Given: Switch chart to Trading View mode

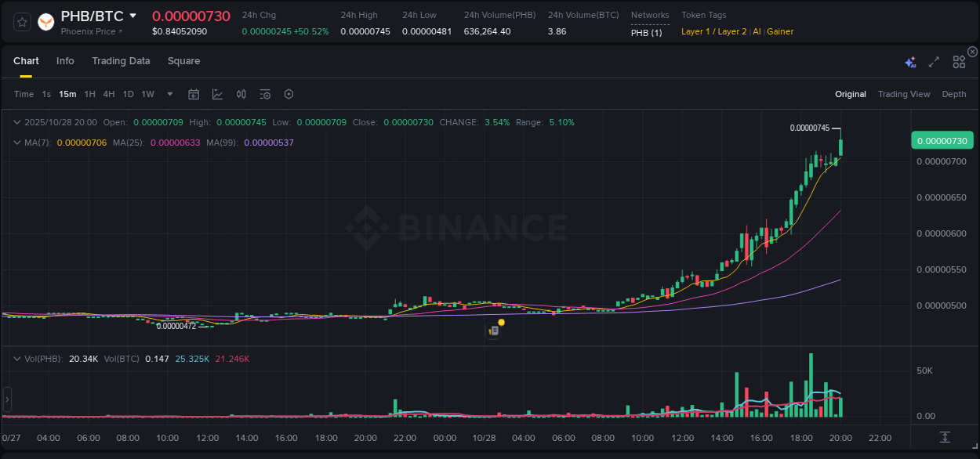Looking at the screenshot, I should 904,94.
